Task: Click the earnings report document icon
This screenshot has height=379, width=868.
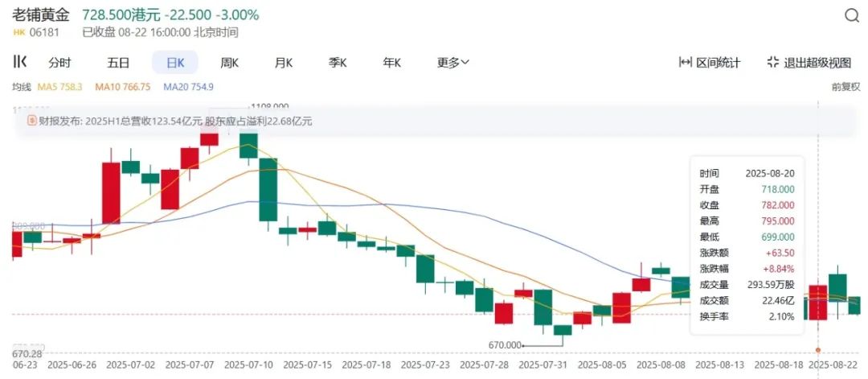Action: click(x=33, y=121)
